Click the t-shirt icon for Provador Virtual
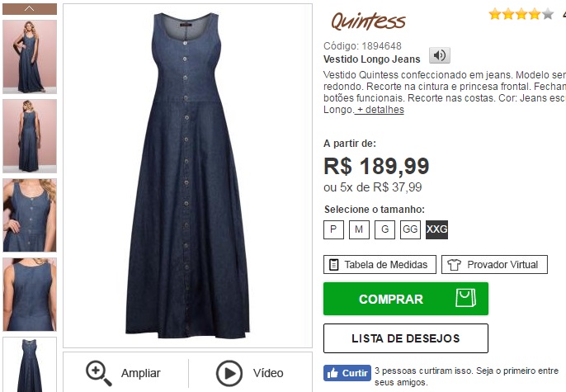 point(454,265)
